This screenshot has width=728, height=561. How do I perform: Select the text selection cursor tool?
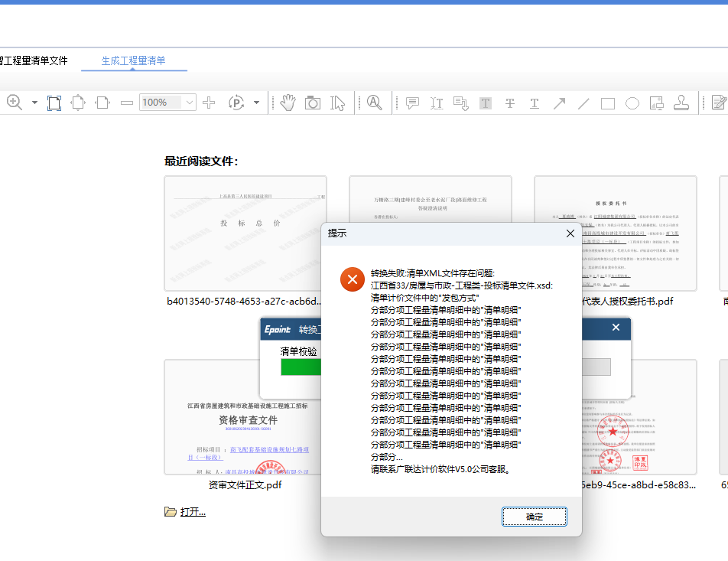coord(337,103)
